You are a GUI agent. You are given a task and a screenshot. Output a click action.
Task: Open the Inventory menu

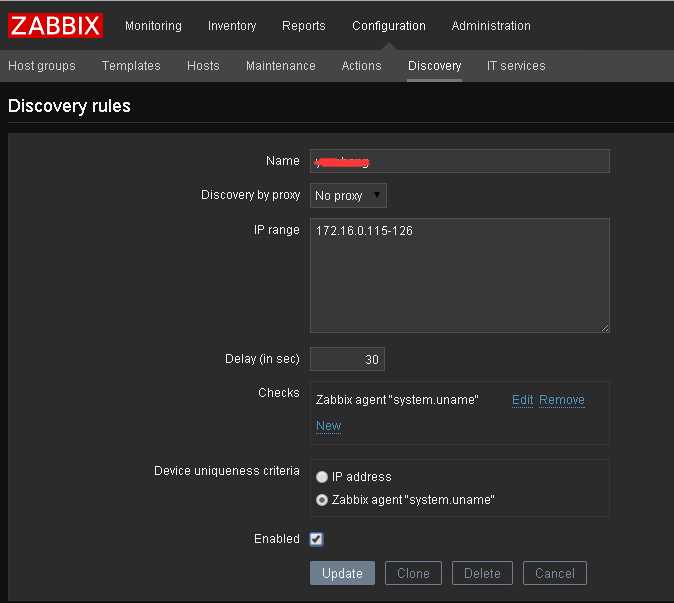pos(232,26)
